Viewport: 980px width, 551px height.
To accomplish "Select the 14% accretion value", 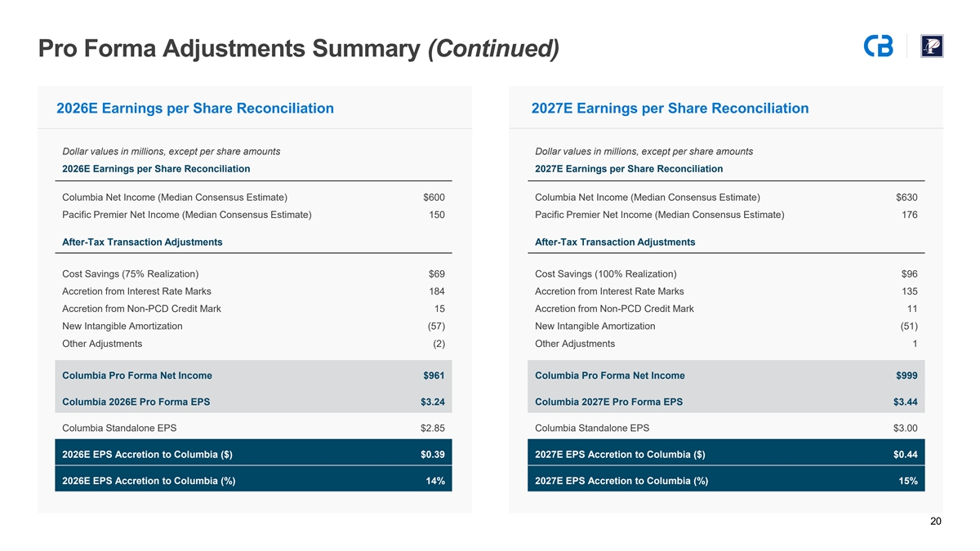I will [x=435, y=481].
